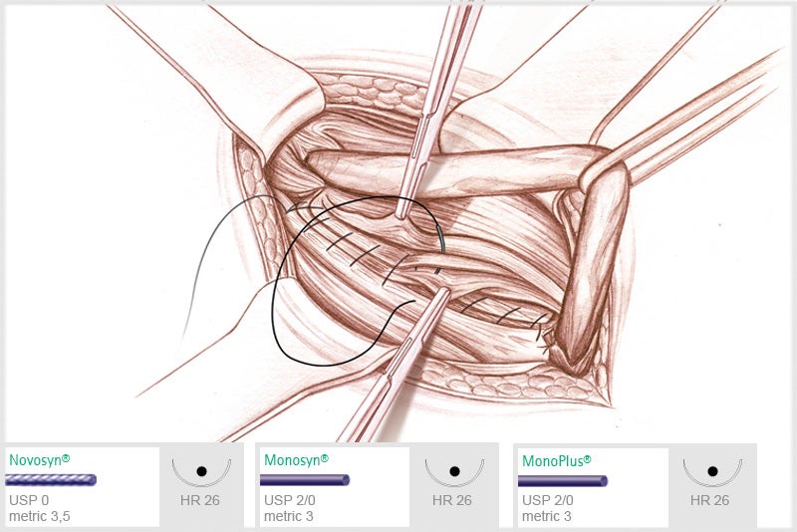Screen dimensions: 797x532
Task: Click the needle icon beside Novosyn
Action: pyautogui.click(x=201, y=472)
